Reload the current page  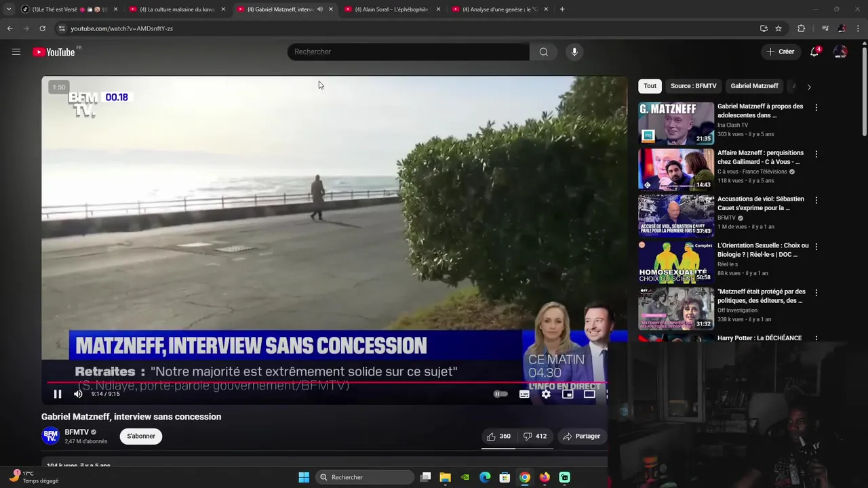point(42,28)
